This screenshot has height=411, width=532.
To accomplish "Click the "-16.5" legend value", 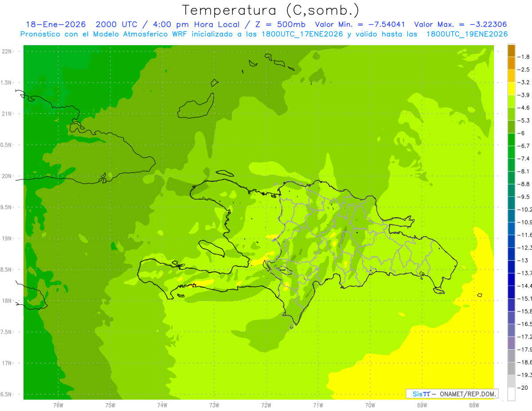I will (x=525, y=324).
